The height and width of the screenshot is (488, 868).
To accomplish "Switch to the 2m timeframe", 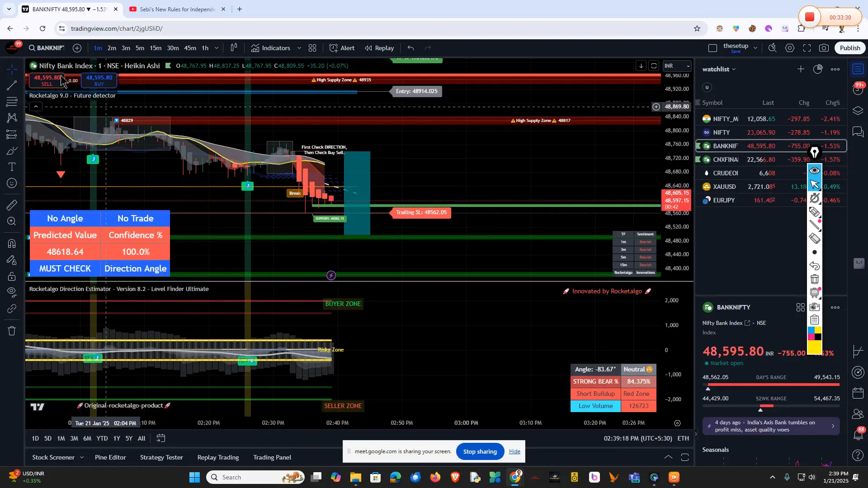I will (x=112, y=48).
